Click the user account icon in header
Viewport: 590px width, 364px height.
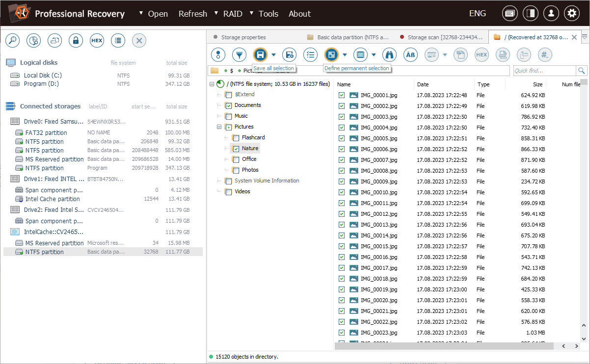[551, 14]
